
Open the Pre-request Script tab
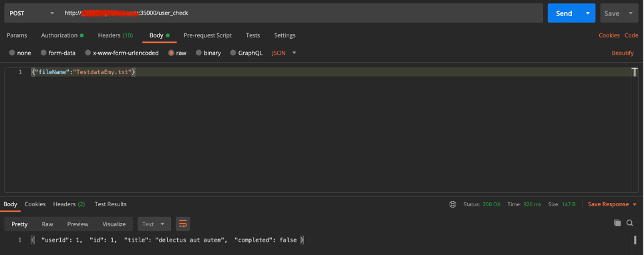(x=207, y=35)
